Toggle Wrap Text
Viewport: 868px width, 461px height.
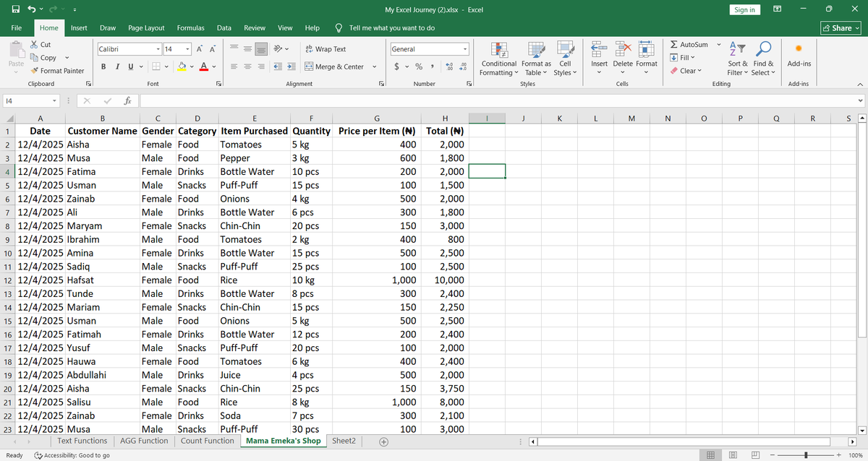325,49
